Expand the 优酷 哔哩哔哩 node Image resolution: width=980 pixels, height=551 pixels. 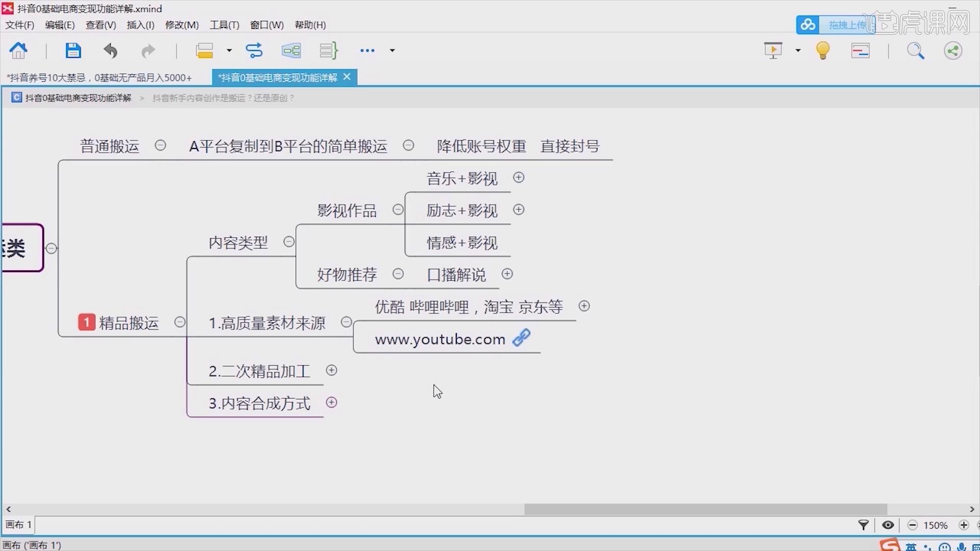click(584, 306)
